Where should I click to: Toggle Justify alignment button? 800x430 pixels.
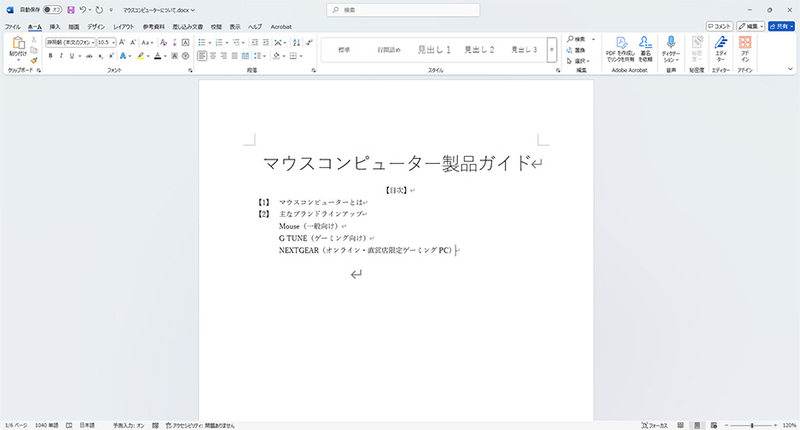[235, 56]
